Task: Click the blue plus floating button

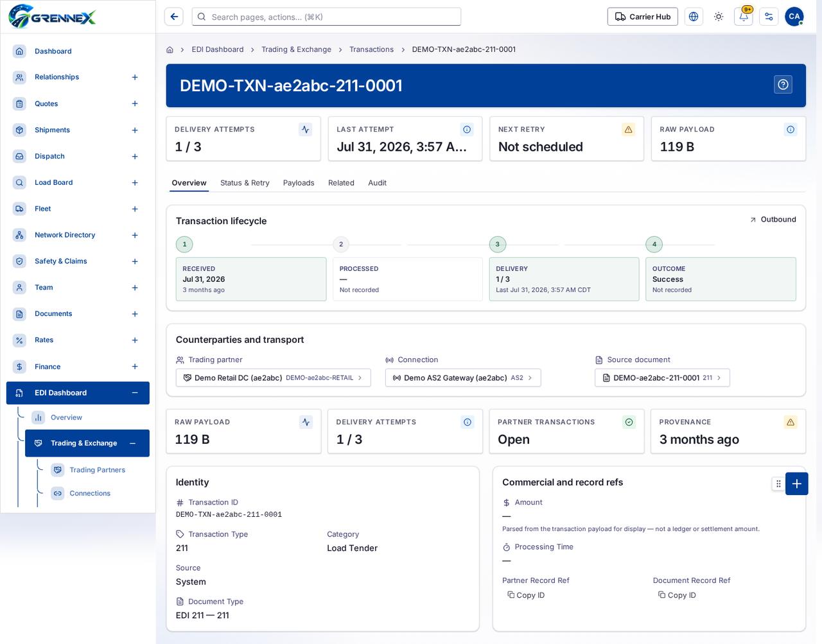Action: 796,483
